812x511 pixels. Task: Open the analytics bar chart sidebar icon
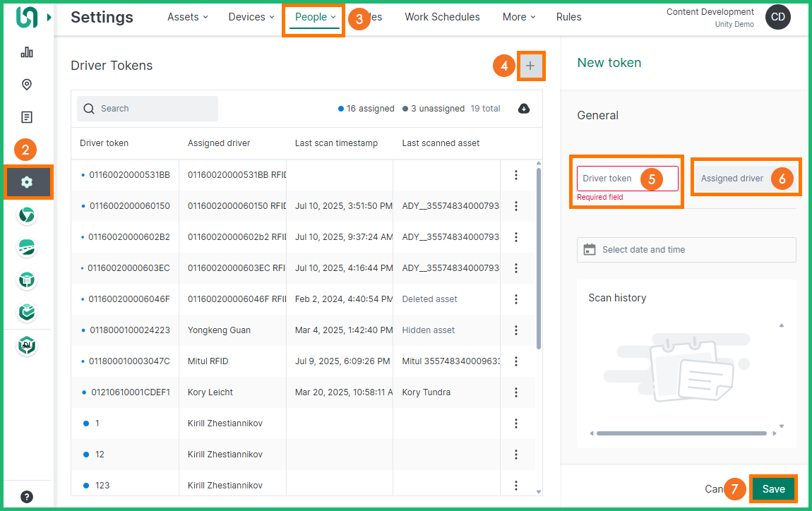point(27,52)
